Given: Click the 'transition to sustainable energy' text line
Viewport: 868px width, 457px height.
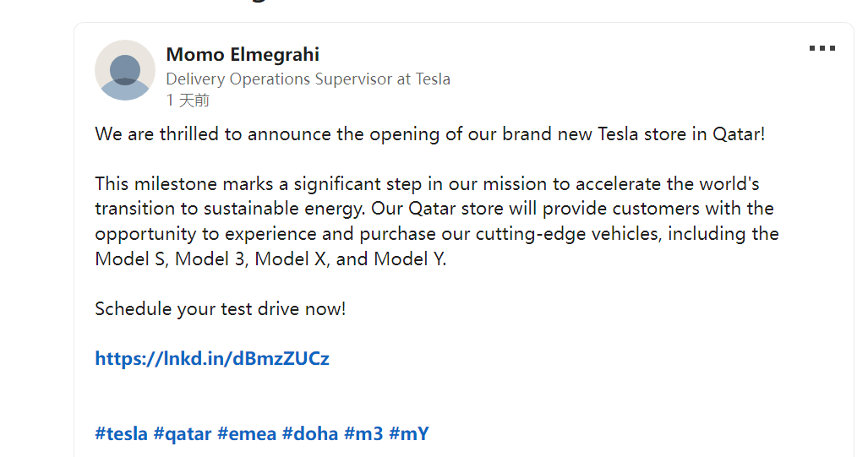Looking at the screenshot, I should pos(434,209).
